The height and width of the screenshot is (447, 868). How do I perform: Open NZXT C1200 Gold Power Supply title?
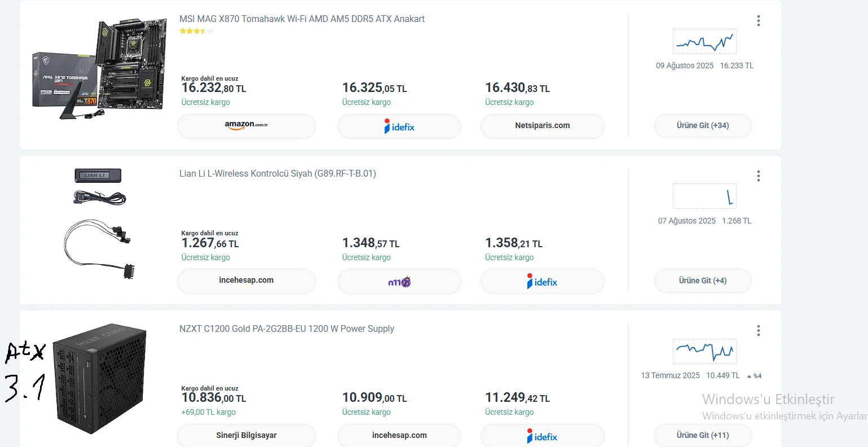pos(287,329)
